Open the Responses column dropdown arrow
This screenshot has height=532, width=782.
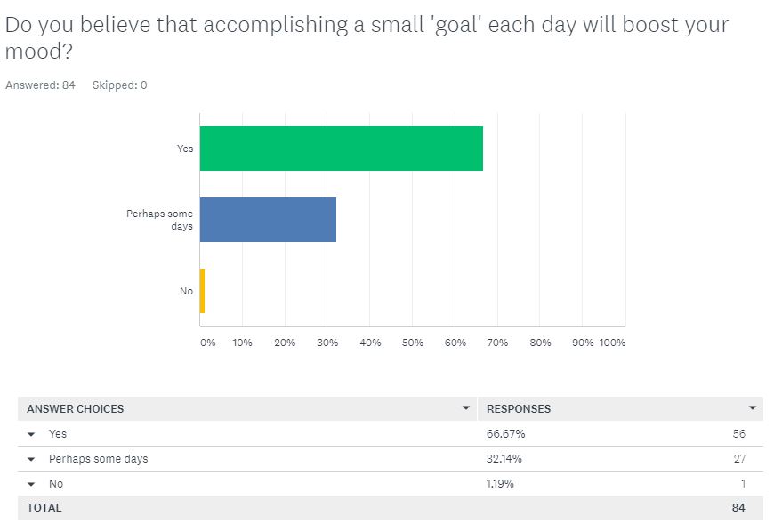coord(753,408)
